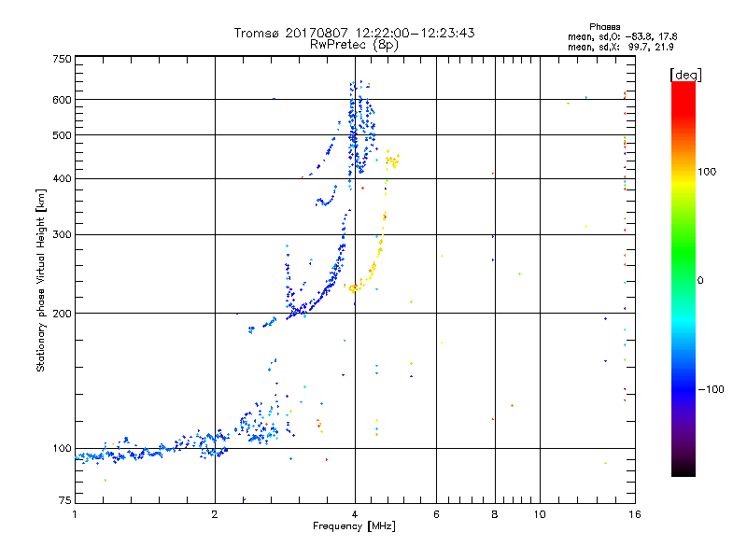Click the '[deg]' colorbar unit label
Screen dimensions: 747x560
685,75
